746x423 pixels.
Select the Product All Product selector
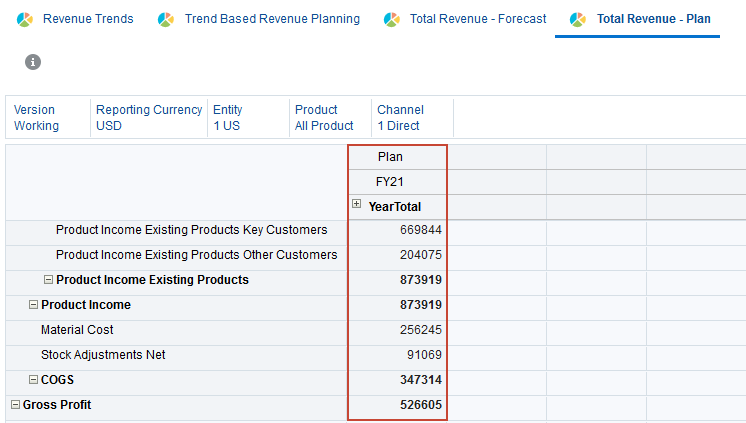324,118
